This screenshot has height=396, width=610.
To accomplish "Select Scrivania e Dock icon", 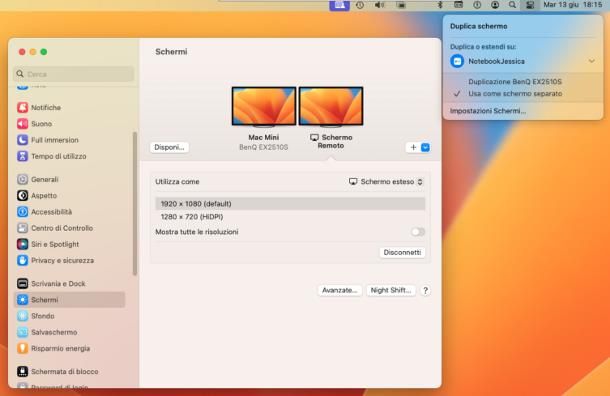I will click(x=23, y=284).
